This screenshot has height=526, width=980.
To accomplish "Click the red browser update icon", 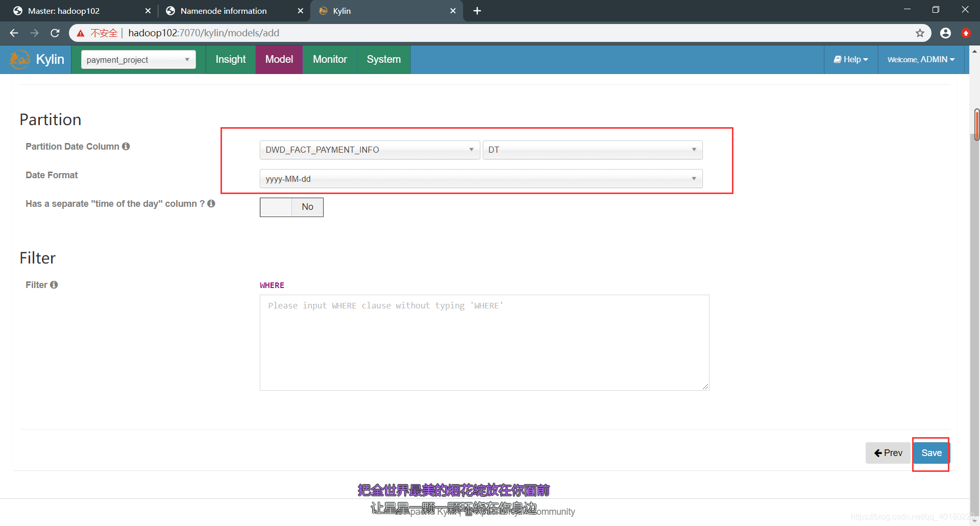I will [x=966, y=33].
